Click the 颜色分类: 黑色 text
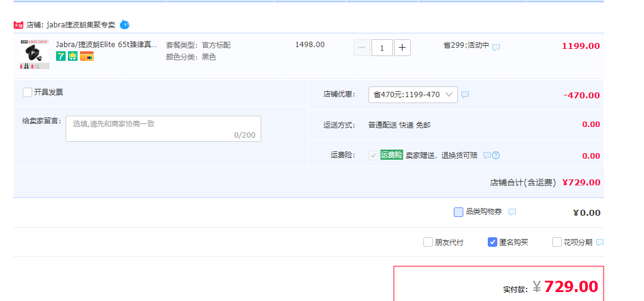 [x=191, y=57]
